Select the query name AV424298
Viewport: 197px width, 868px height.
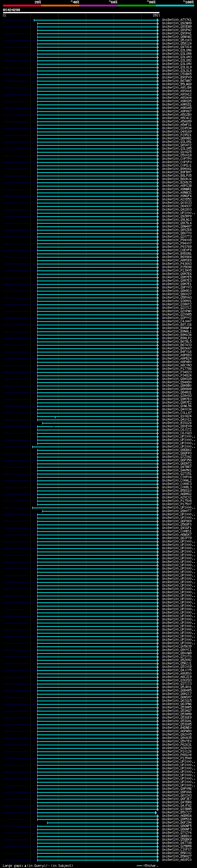(11, 10)
